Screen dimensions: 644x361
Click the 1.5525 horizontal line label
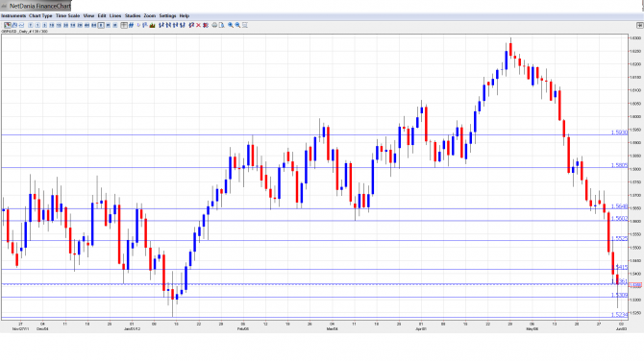(619, 238)
